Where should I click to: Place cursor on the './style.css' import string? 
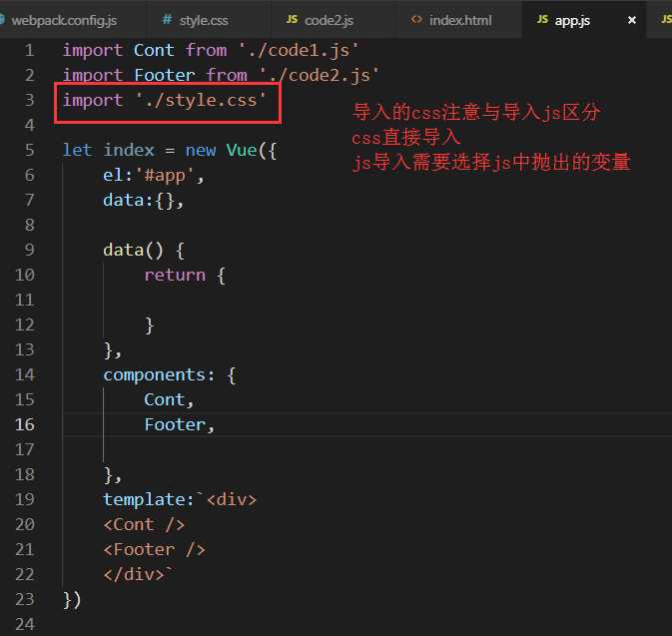[201, 100]
